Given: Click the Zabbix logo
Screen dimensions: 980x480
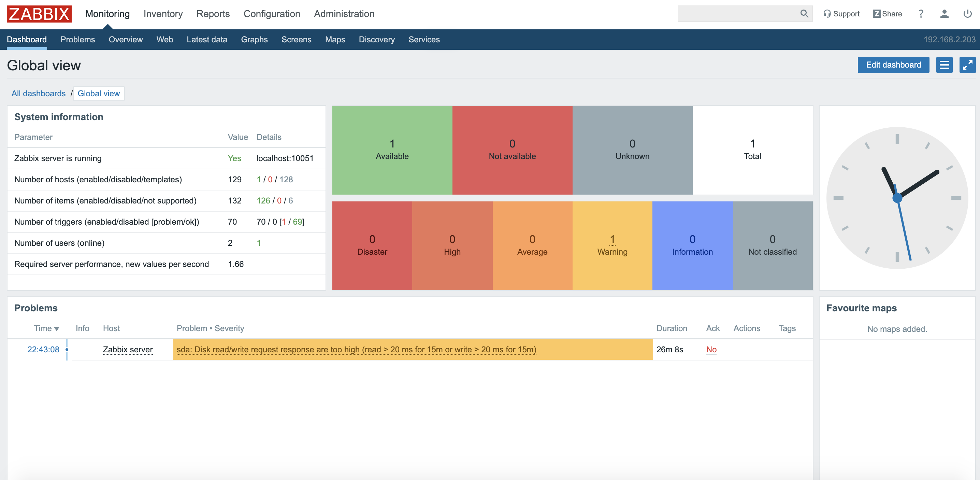Looking at the screenshot, I should (x=39, y=14).
